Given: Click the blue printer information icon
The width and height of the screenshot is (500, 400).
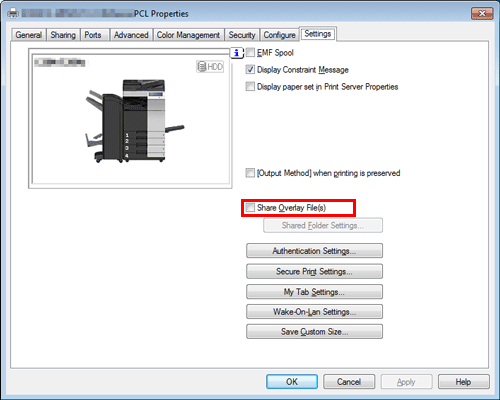Looking at the screenshot, I should coord(237,53).
